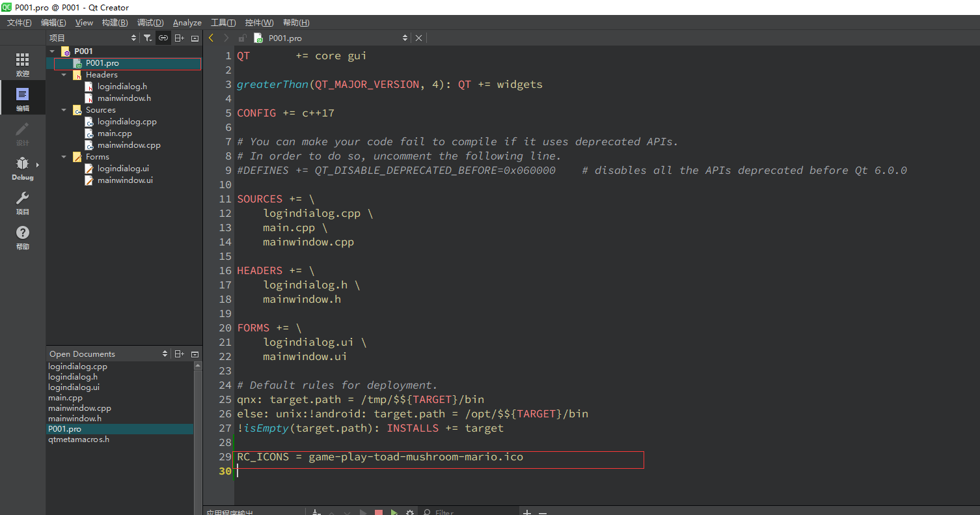980x515 pixels.
Task: Open the P001.pro open-files dropdown
Action: (x=405, y=38)
